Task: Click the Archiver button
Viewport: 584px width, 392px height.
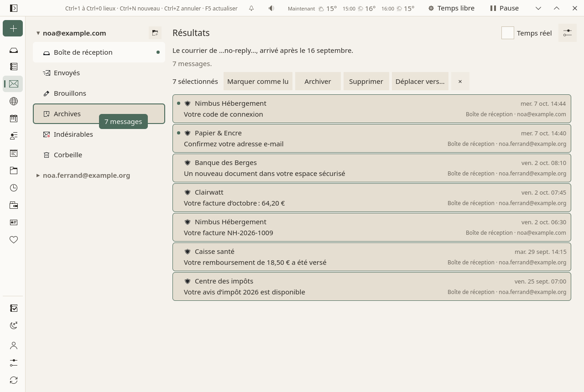Action: (318, 81)
